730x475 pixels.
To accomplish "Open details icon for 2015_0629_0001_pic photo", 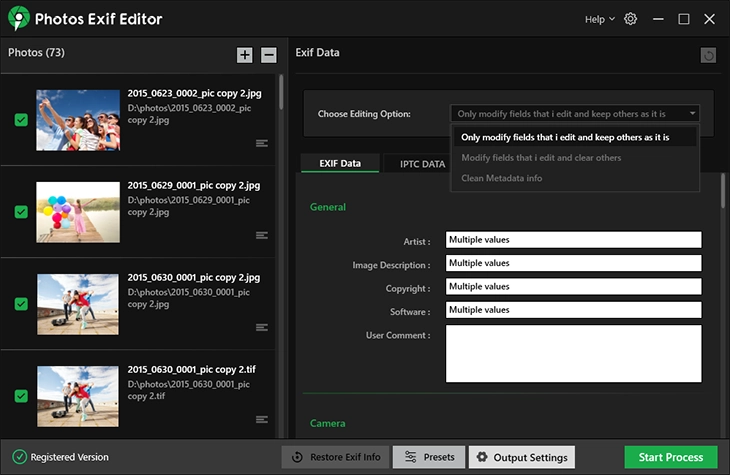I will point(262,235).
